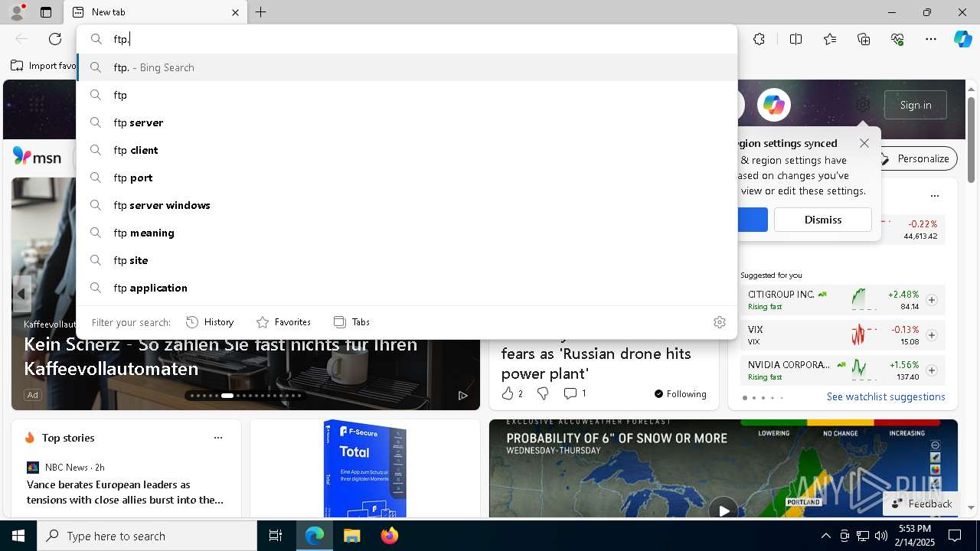Open Favorites star toolbar icon
The image size is (980, 551).
830,39
